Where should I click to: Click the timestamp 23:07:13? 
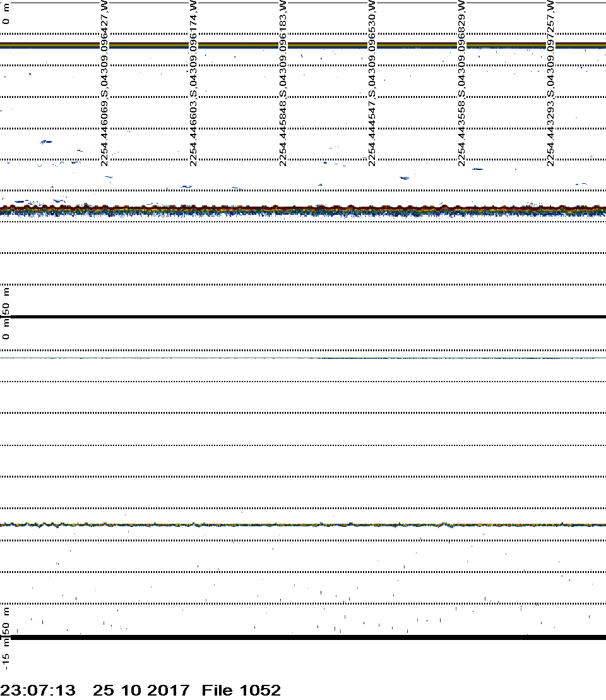pyautogui.click(x=38, y=691)
